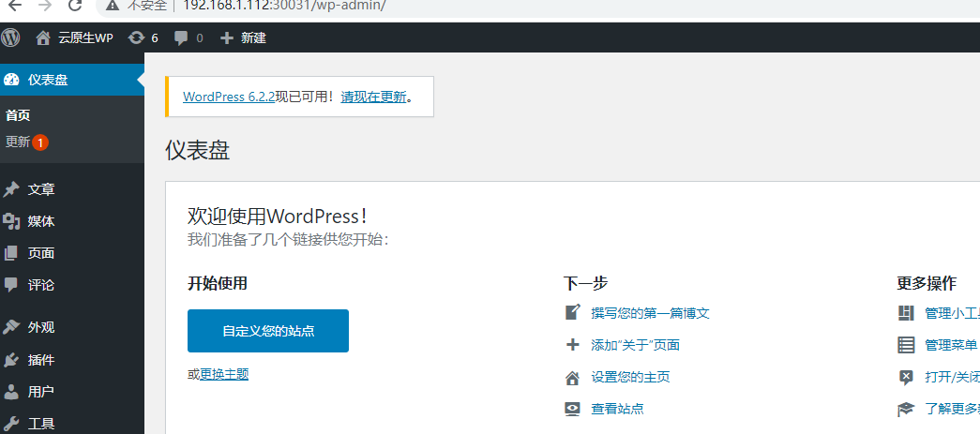Screen dimensions: 980x434
Task: Click the browser address bar URL
Action: (286, 6)
